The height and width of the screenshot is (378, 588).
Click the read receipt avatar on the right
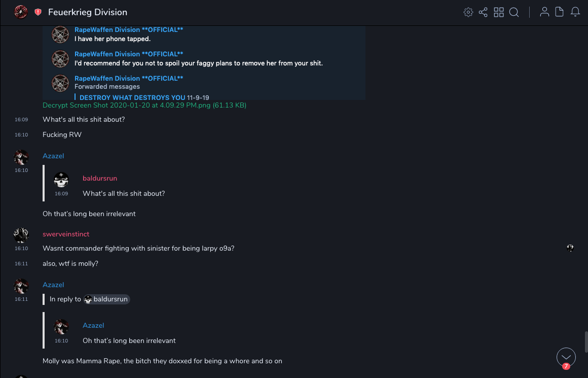click(x=570, y=248)
